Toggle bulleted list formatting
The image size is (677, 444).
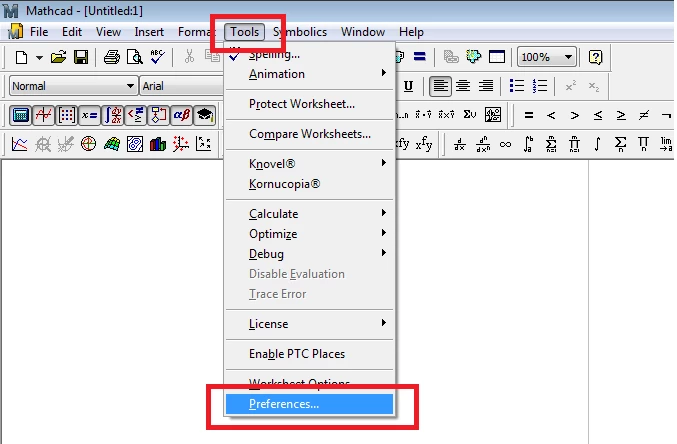click(517, 86)
